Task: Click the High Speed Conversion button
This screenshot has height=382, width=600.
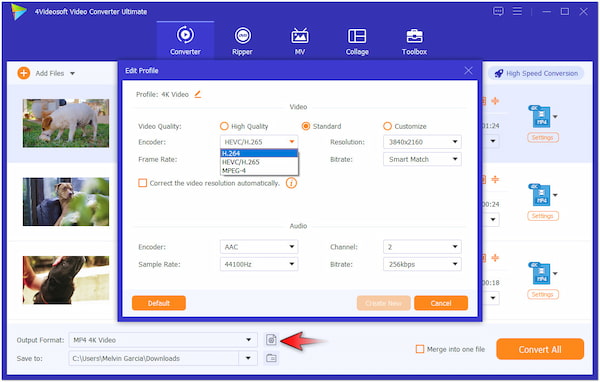Action: [x=536, y=73]
